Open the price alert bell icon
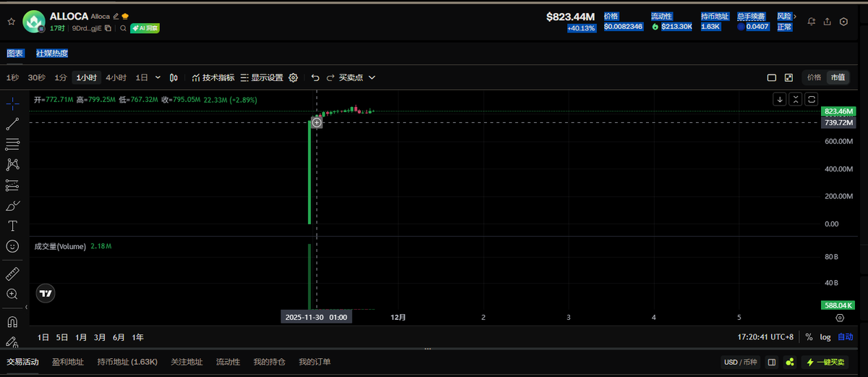 click(812, 22)
